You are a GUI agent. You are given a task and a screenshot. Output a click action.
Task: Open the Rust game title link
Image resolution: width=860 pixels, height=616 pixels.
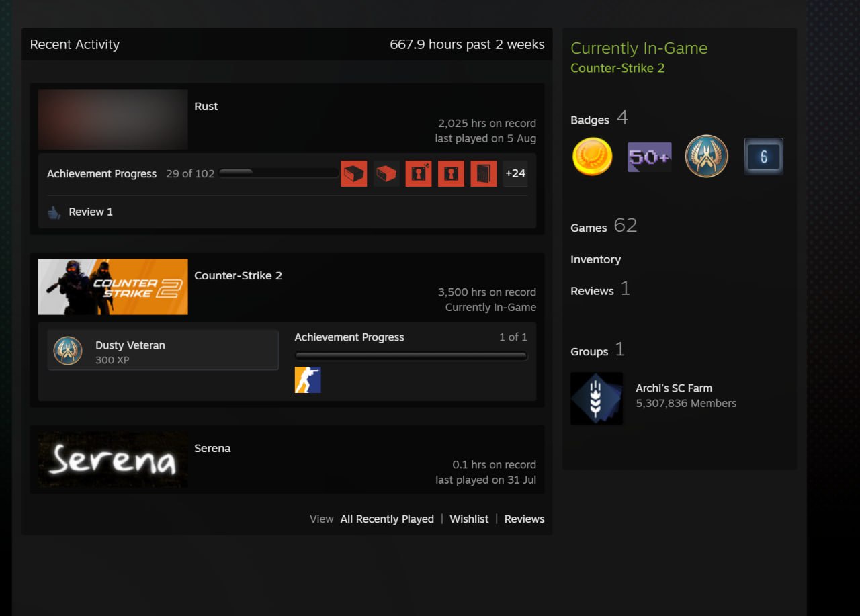tap(206, 106)
